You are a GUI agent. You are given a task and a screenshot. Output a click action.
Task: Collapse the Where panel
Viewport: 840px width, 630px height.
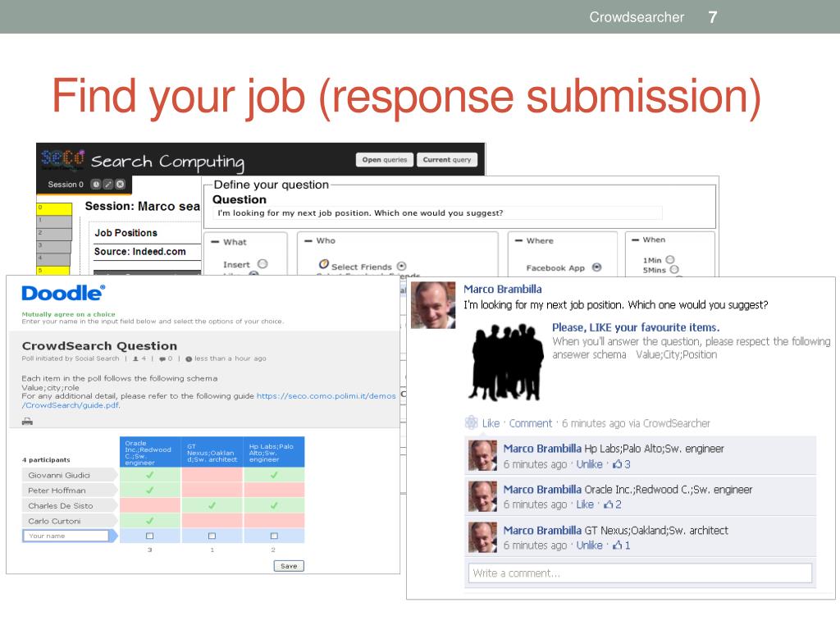pos(518,241)
